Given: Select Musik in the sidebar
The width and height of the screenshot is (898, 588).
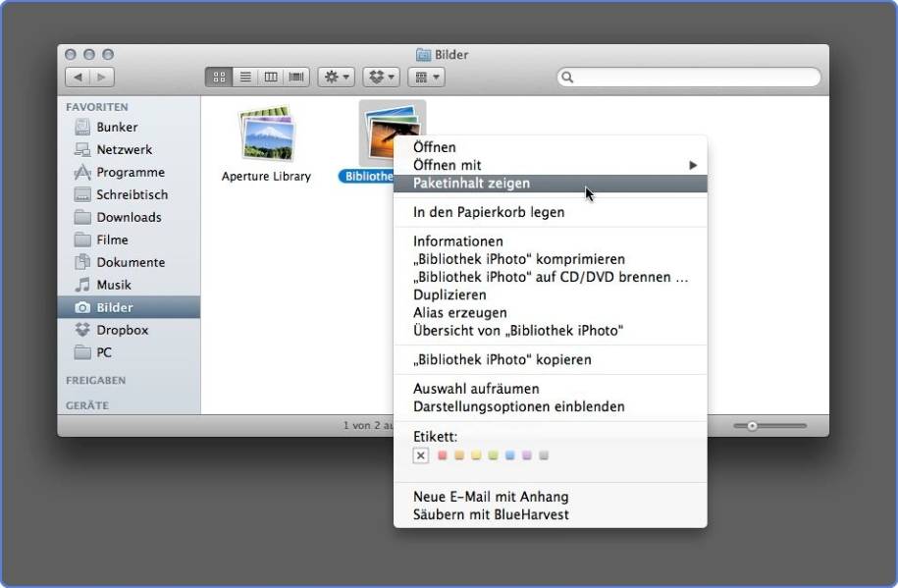Looking at the screenshot, I should [x=113, y=285].
